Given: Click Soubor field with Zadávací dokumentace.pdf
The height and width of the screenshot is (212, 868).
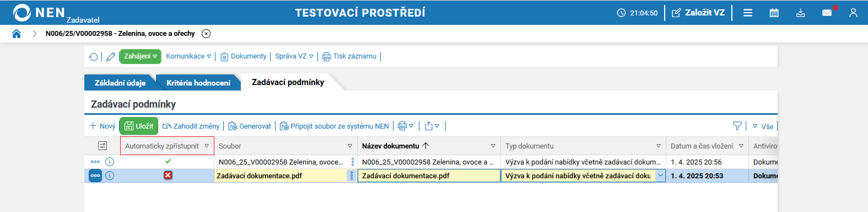Looking at the screenshot, I should (x=281, y=176).
